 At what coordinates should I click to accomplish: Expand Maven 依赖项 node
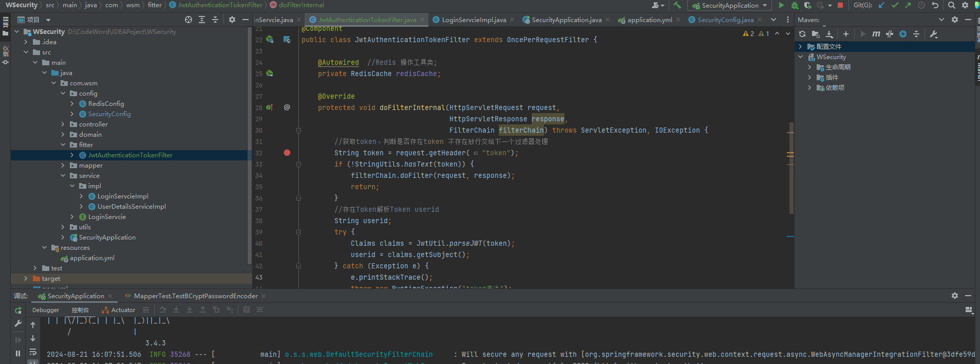point(809,87)
